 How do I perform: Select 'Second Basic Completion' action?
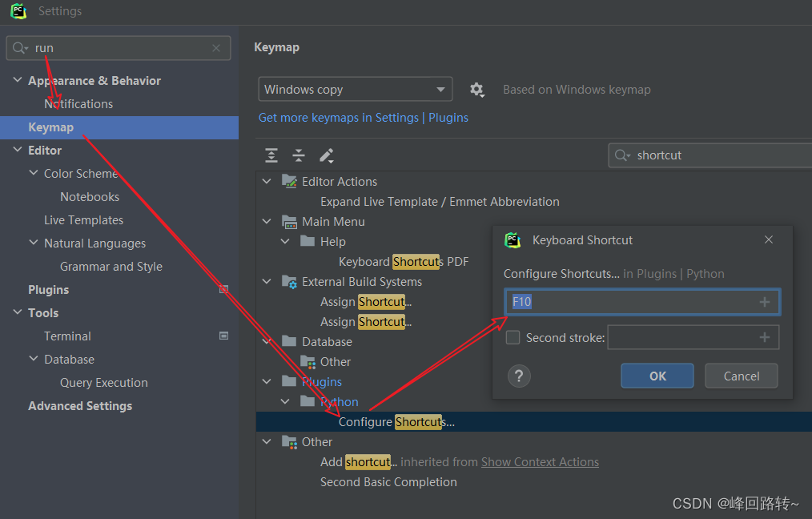[388, 481]
